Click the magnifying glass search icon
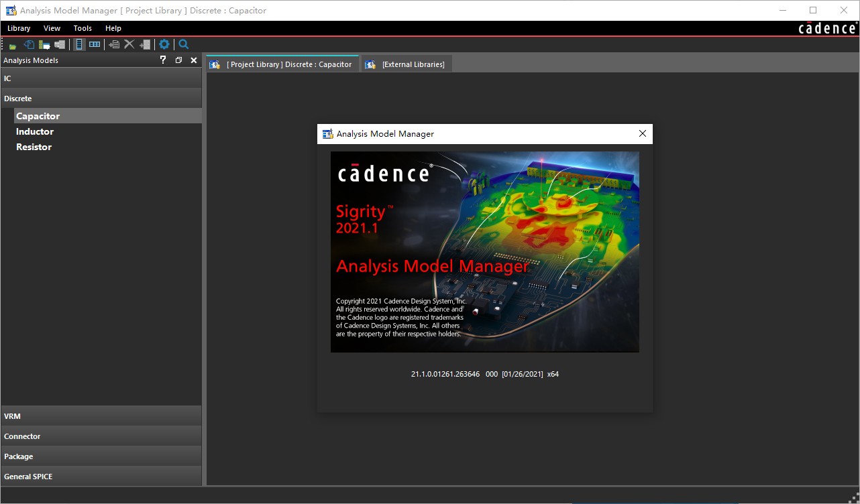 coord(184,44)
